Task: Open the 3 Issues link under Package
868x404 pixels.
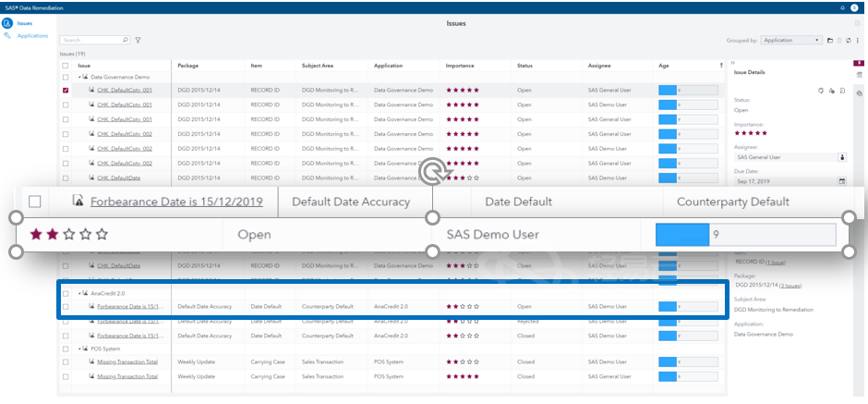Action: coord(790,286)
